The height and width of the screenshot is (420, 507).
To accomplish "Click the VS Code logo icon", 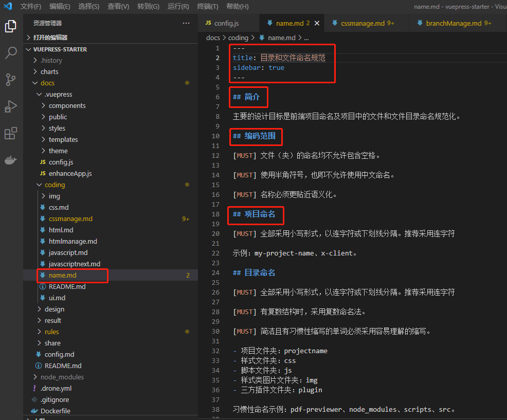I will [x=8, y=6].
